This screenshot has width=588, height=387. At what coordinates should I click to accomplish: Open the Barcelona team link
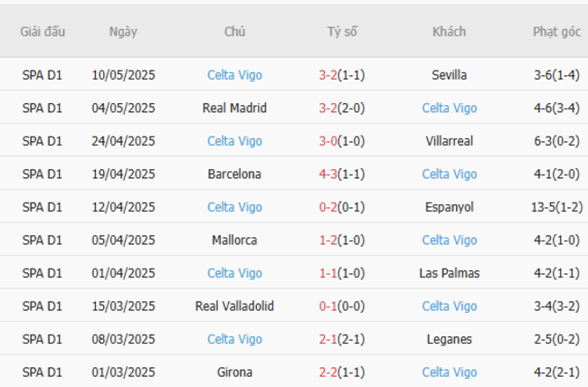click(x=234, y=175)
